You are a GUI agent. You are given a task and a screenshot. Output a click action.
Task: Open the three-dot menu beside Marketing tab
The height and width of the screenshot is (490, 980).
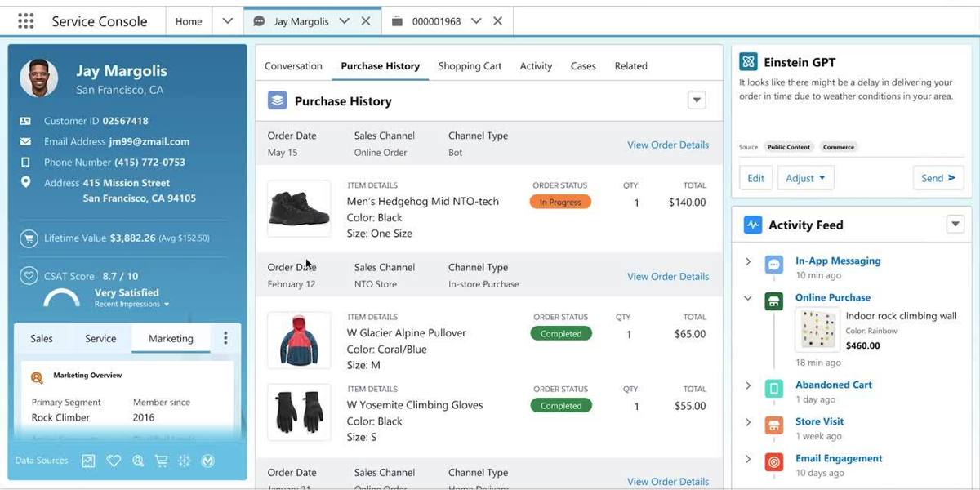(225, 338)
